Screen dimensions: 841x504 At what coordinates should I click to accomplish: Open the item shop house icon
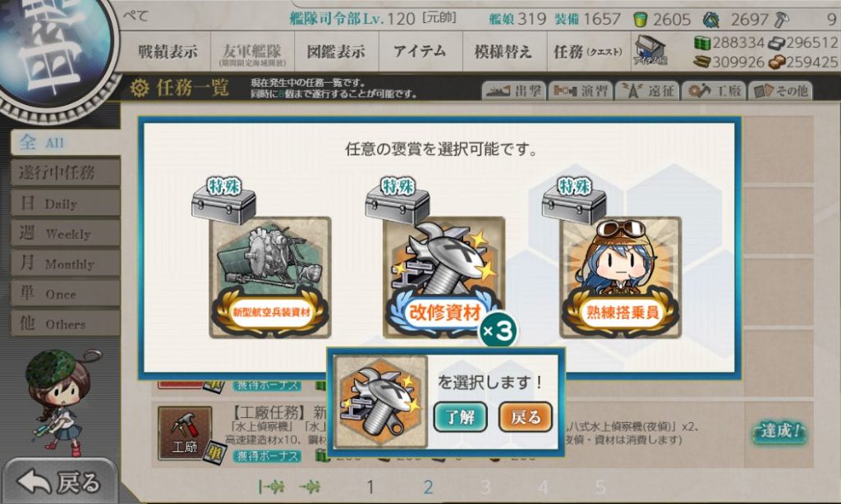click(650, 51)
